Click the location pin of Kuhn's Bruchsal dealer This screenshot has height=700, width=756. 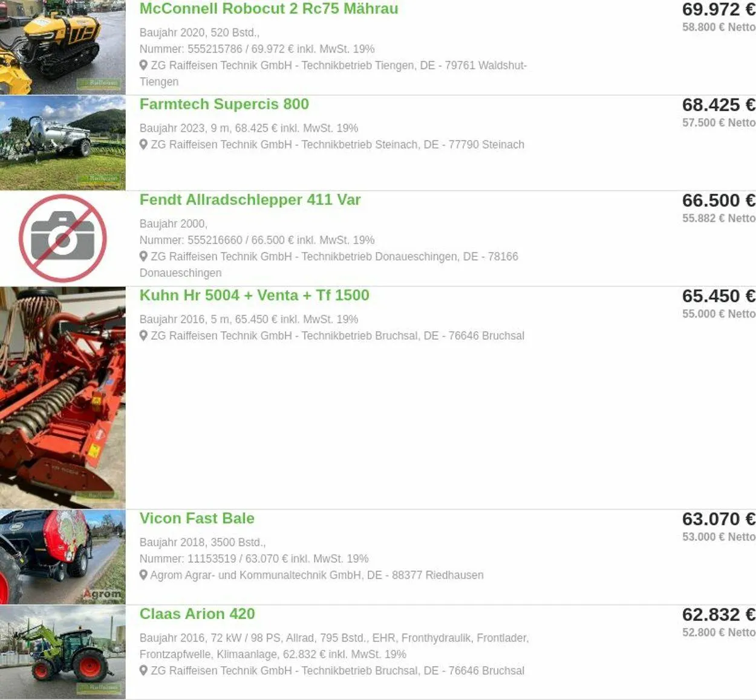[x=143, y=335]
